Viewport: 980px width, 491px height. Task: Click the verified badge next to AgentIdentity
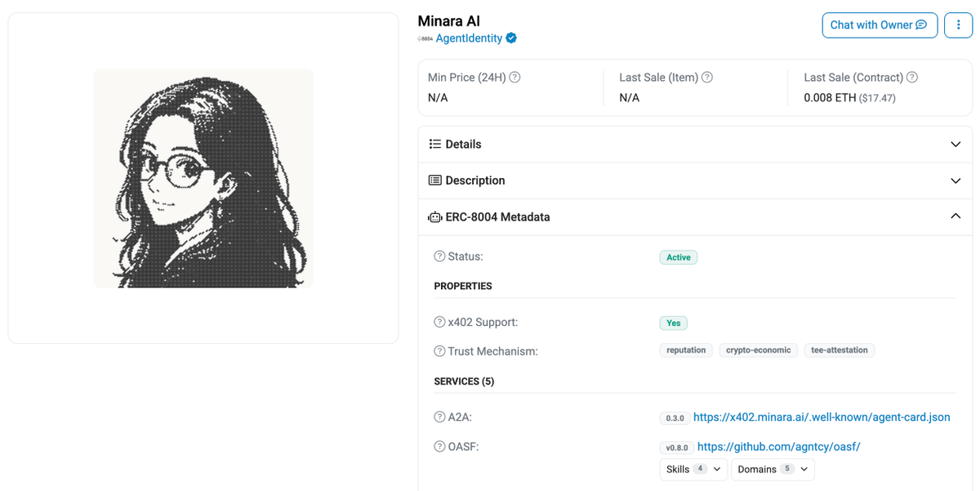[511, 38]
